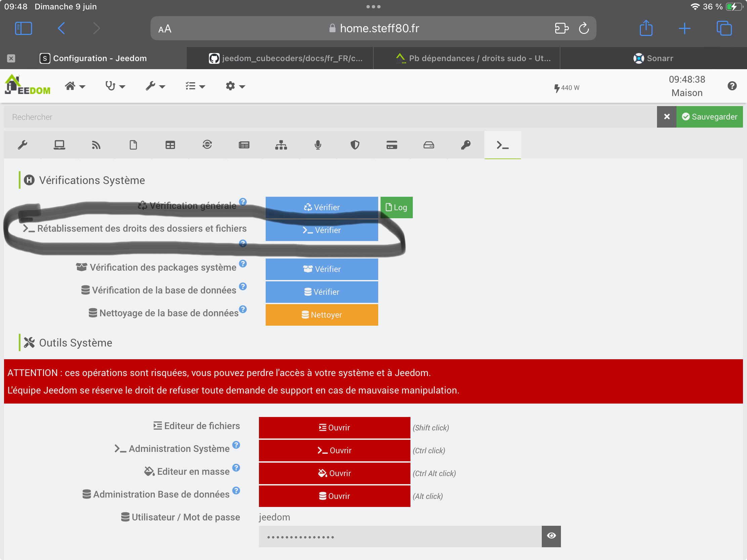Click help icon next to Vérification base de données
Viewport: 747px width, 560px height.
[243, 286]
